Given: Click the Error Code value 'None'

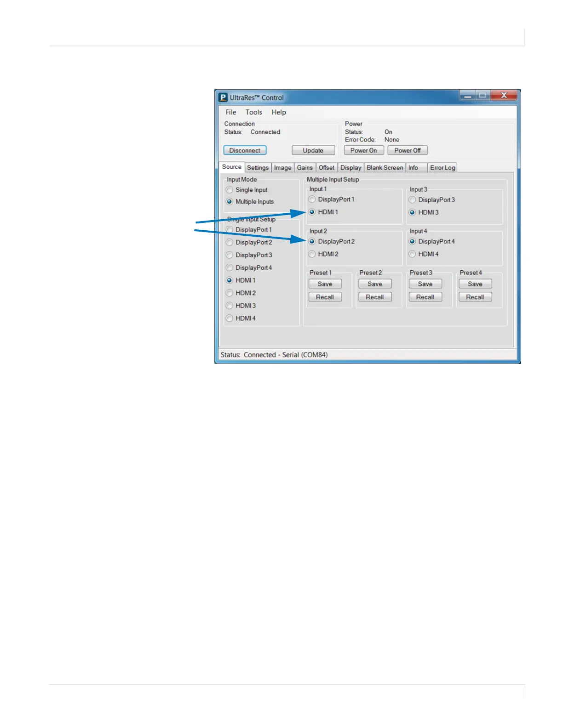Looking at the screenshot, I should click(391, 140).
